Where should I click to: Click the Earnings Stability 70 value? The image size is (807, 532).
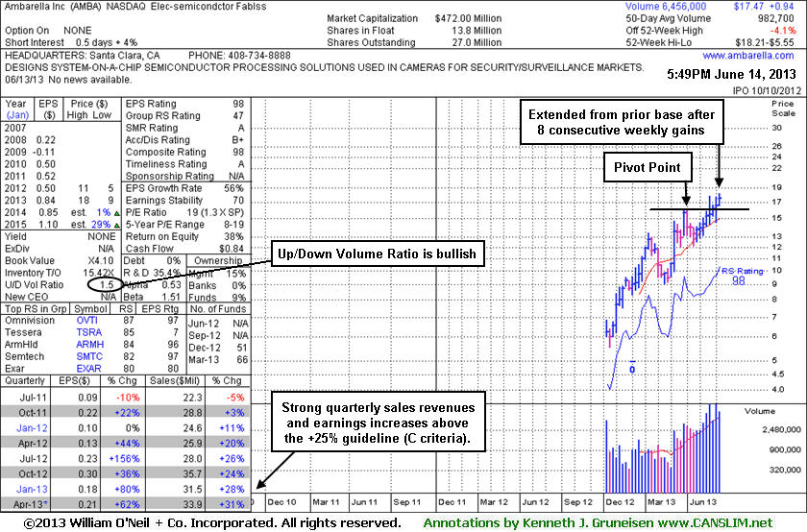coord(238,200)
